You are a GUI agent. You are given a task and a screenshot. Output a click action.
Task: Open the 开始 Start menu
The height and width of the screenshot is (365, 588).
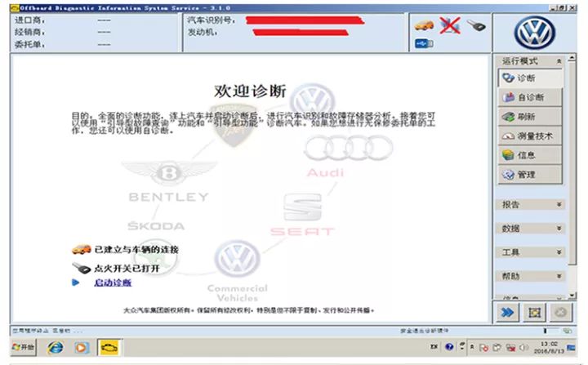tap(23, 347)
